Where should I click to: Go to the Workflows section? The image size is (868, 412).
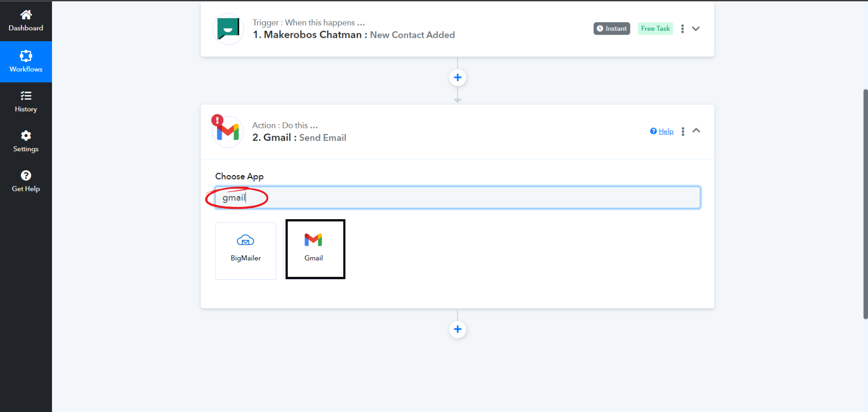(x=26, y=62)
